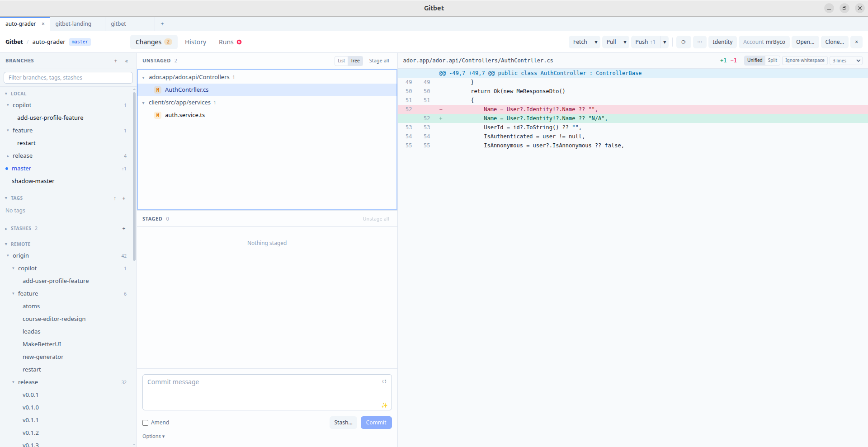This screenshot has height=447, width=868.
Task: Click the push tags arrow icon
Action: 115,198
